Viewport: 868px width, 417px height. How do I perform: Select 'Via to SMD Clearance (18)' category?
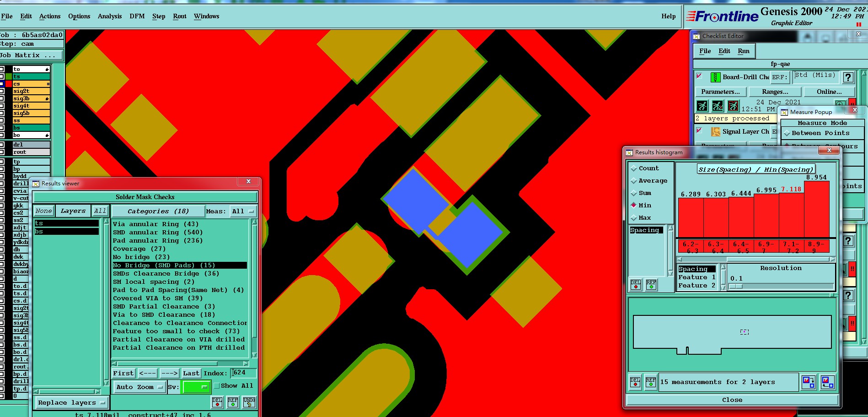pos(164,315)
